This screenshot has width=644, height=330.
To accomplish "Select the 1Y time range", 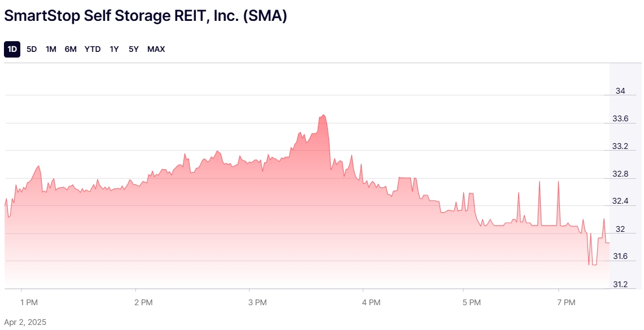I will click(x=114, y=49).
